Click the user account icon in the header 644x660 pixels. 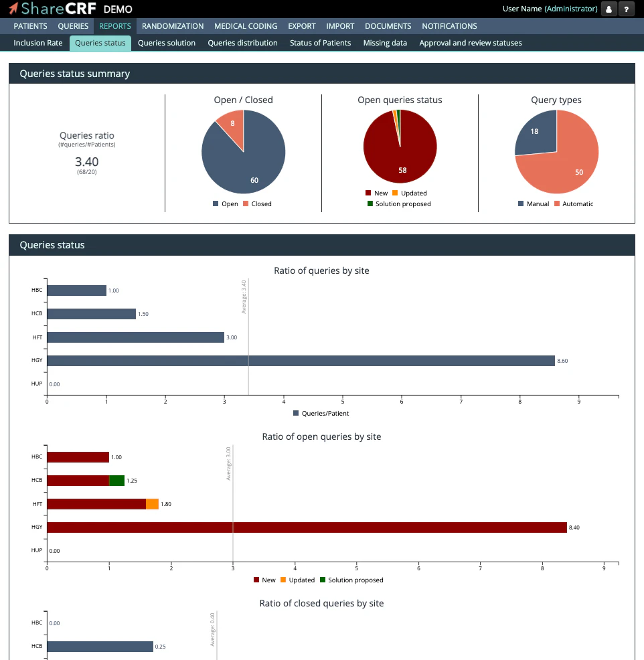pyautogui.click(x=609, y=9)
